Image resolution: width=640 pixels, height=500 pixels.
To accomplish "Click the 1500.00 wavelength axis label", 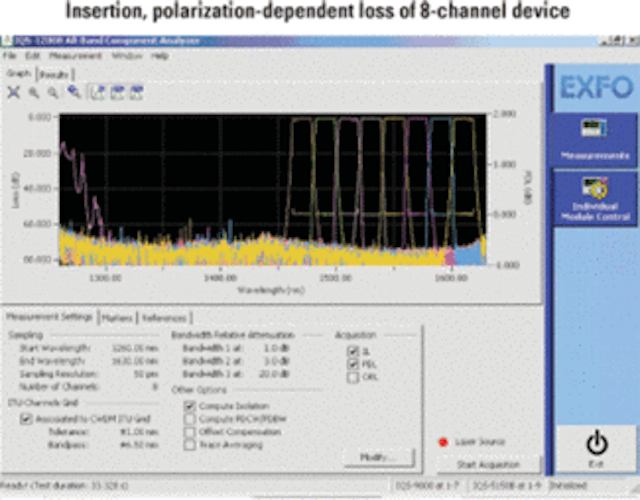I will [336, 278].
